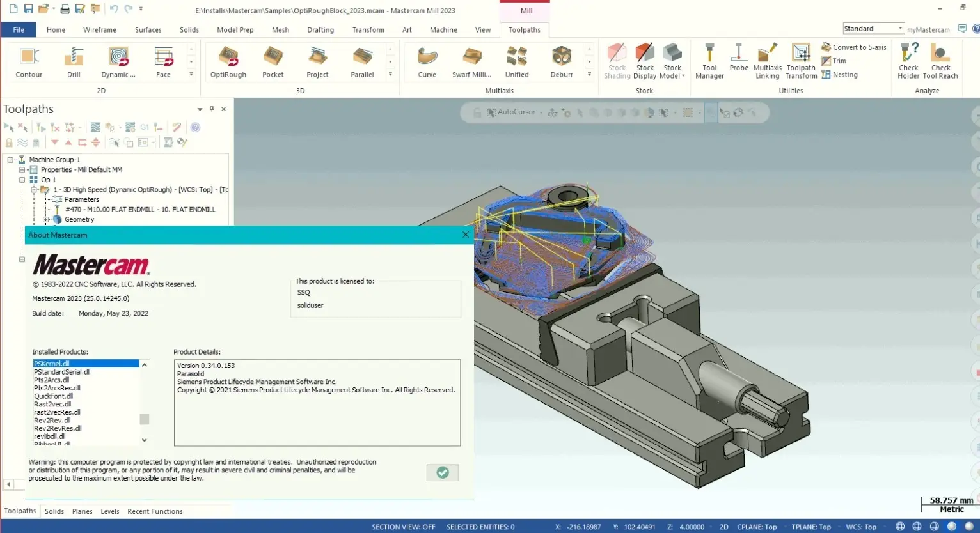Open the Stock Model dropdown
The image size is (980, 533).
(672, 61)
